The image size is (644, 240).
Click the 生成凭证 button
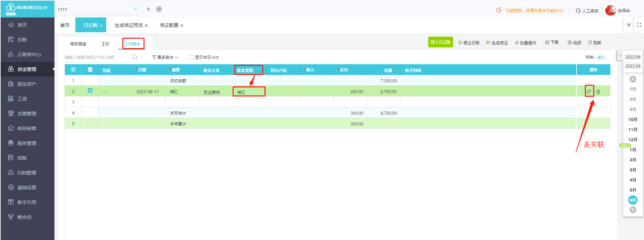point(497,43)
